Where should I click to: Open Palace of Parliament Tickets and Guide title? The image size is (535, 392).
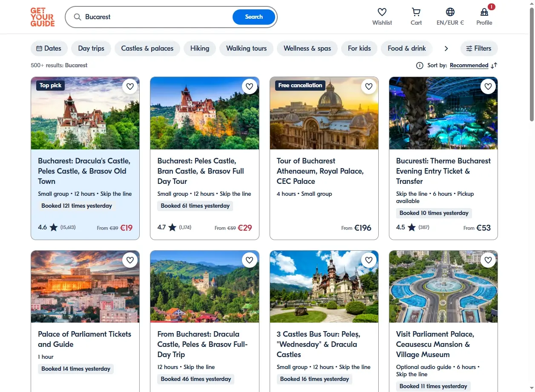[84, 339]
